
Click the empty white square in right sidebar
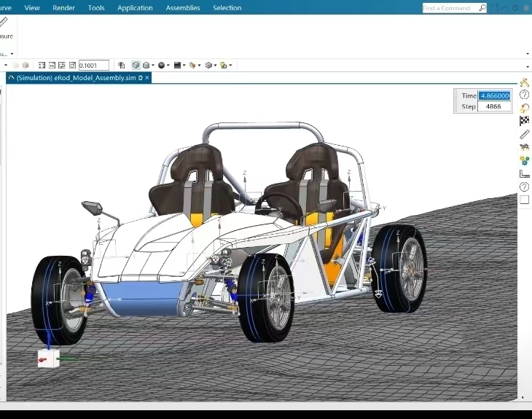pyautogui.click(x=524, y=200)
